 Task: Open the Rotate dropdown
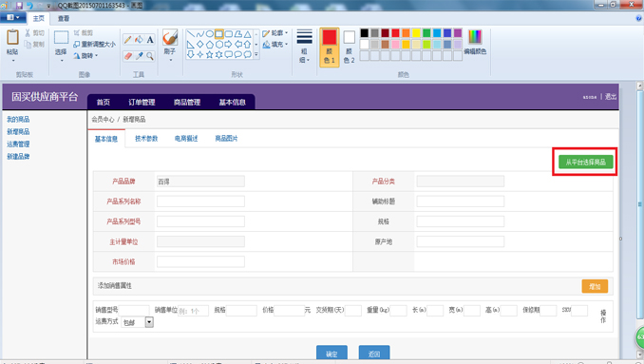click(85, 55)
